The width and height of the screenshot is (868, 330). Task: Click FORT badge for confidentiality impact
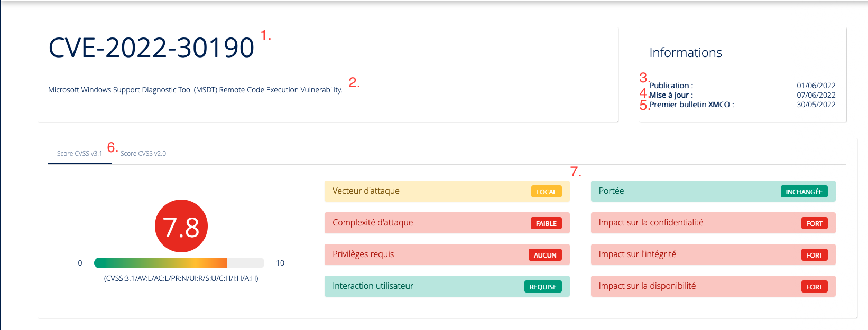(814, 223)
